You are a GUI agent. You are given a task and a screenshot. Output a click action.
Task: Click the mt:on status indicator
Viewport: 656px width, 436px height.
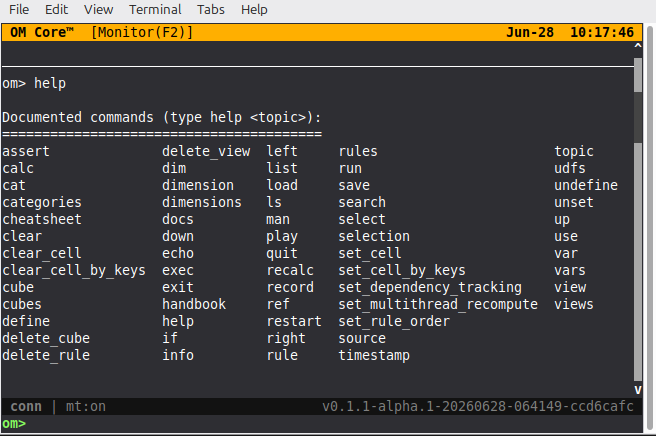click(x=86, y=406)
